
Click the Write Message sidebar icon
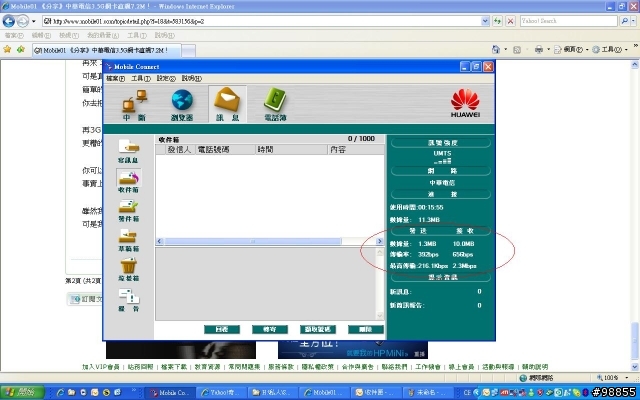click(129, 151)
